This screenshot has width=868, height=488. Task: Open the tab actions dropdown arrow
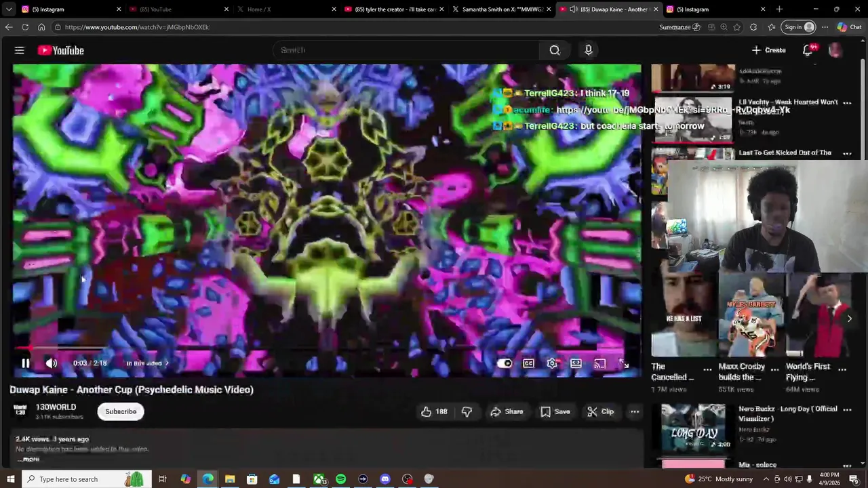pos(9,9)
